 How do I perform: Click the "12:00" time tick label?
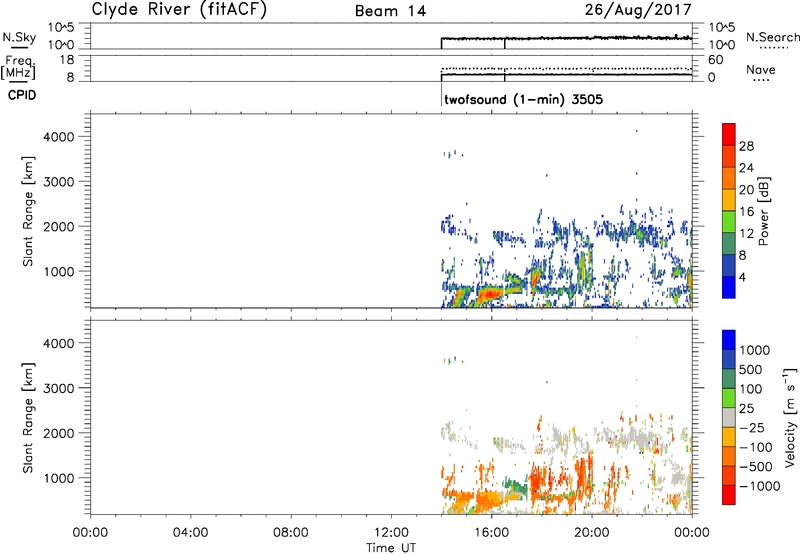pyautogui.click(x=391, y=533)
